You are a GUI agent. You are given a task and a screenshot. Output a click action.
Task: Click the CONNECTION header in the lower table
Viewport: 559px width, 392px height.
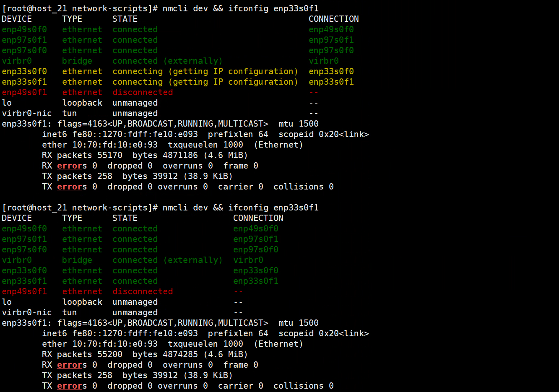coord(258,218)
